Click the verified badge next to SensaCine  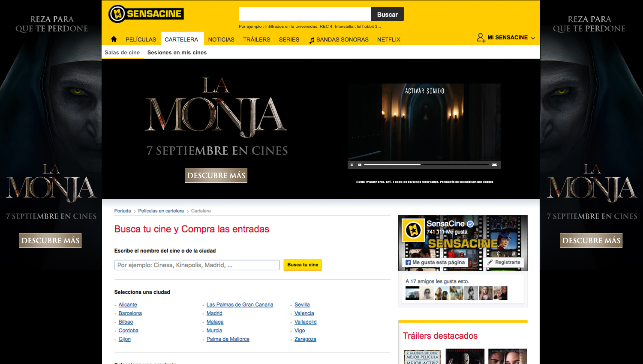[470, 224]
